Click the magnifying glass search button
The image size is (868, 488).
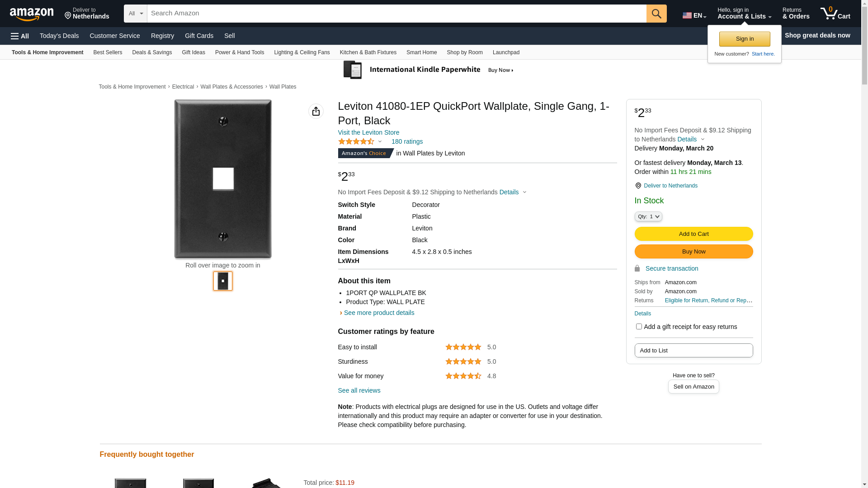(x=656, y=14)
